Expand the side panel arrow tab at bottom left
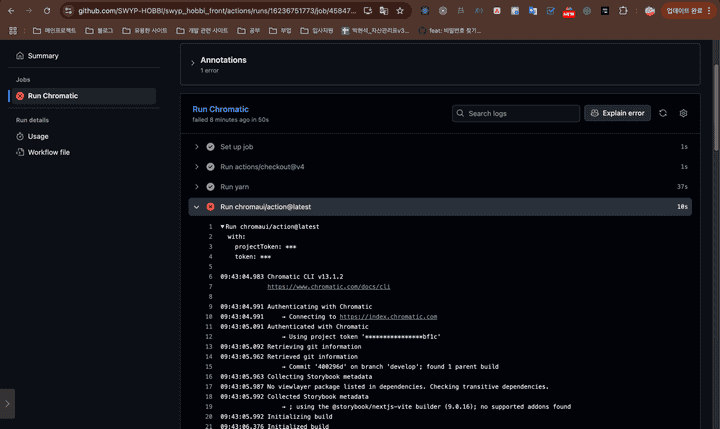The height and width of the screenshot is (429, 720). (7, 404)
